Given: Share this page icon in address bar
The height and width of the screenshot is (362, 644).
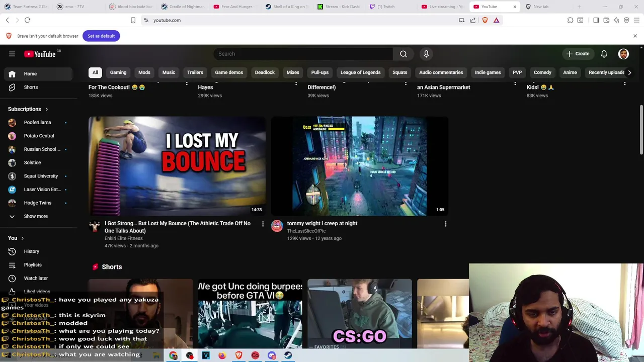Looking at the screenshot, I should click(x=473, y=20).
